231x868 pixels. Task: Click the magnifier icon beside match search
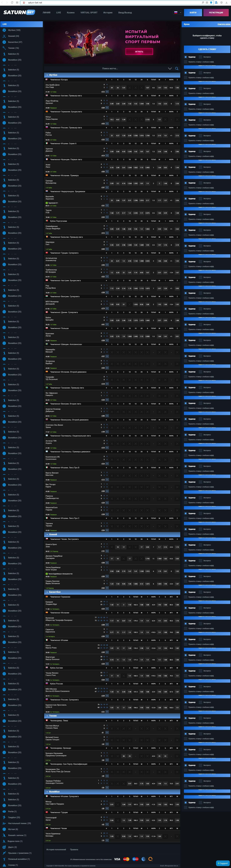coord(176,68)
